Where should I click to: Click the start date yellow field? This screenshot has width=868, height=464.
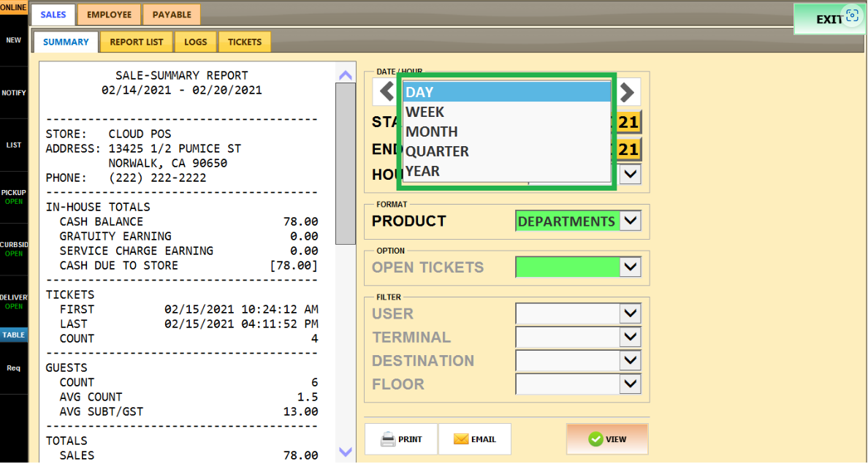628,122
